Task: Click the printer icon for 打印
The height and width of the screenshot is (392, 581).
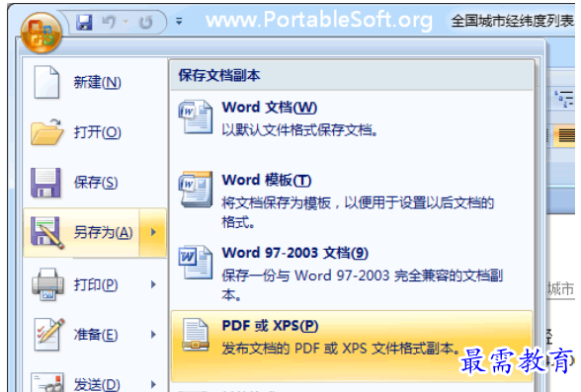Action: [x=48, y=284]
